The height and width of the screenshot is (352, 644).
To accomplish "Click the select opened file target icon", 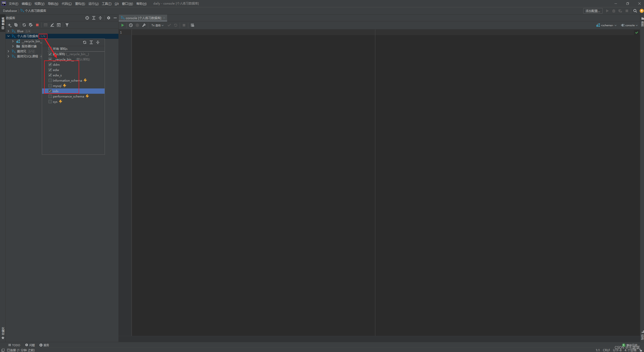I will pyautogui.click(x=87, y=18).
